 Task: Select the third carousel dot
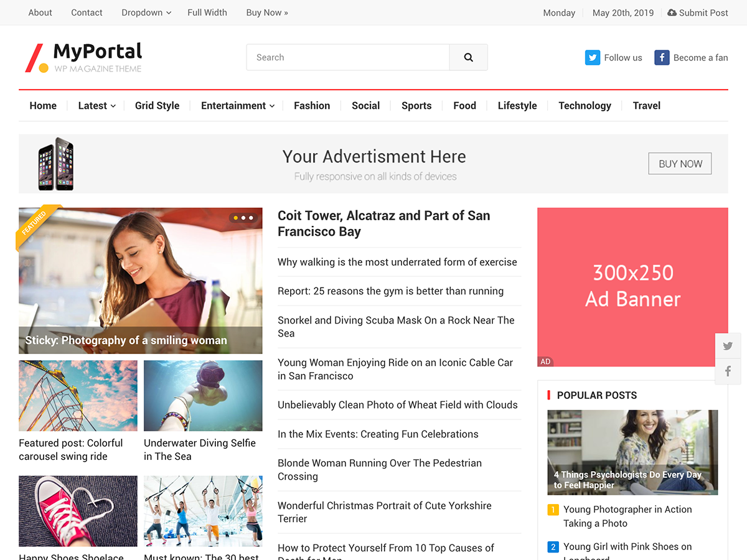click(x=251, y=218)
